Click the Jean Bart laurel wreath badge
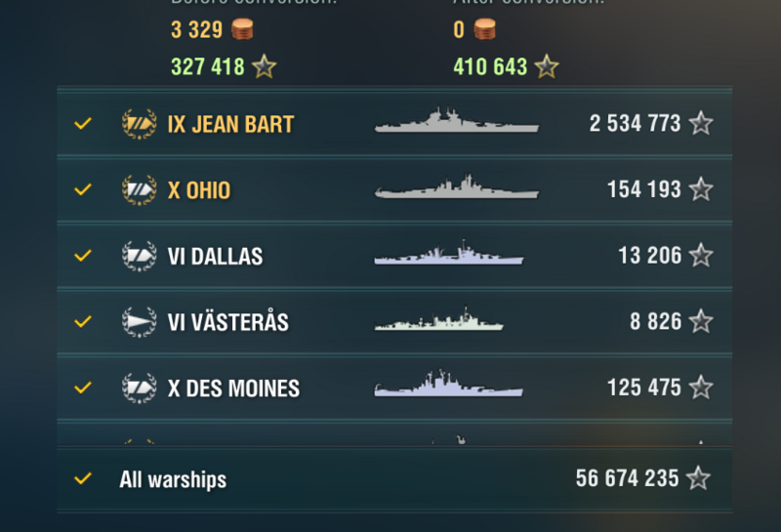781x532 pixels. [x=140, y=124]
